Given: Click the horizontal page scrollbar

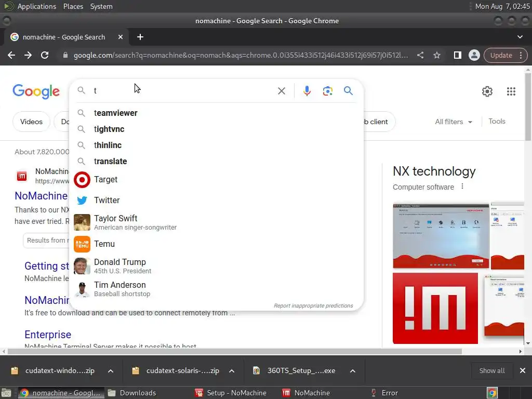Looking at the screenshot, I should point(234,352).
